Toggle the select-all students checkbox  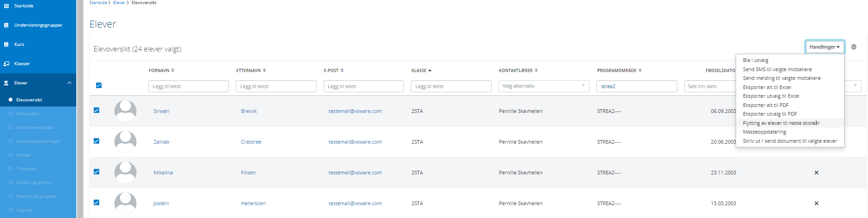(99, 85)
